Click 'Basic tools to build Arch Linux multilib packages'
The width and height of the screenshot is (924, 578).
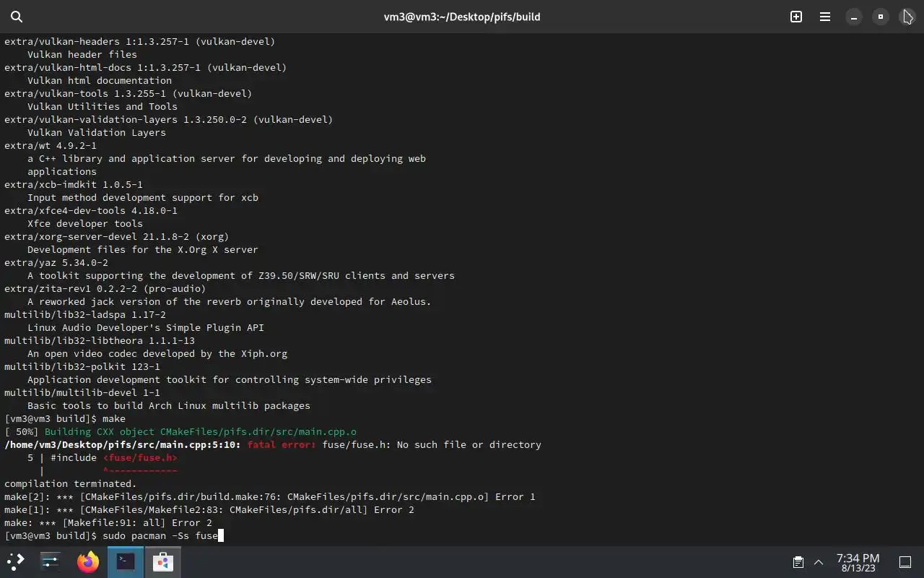(169, 405)
